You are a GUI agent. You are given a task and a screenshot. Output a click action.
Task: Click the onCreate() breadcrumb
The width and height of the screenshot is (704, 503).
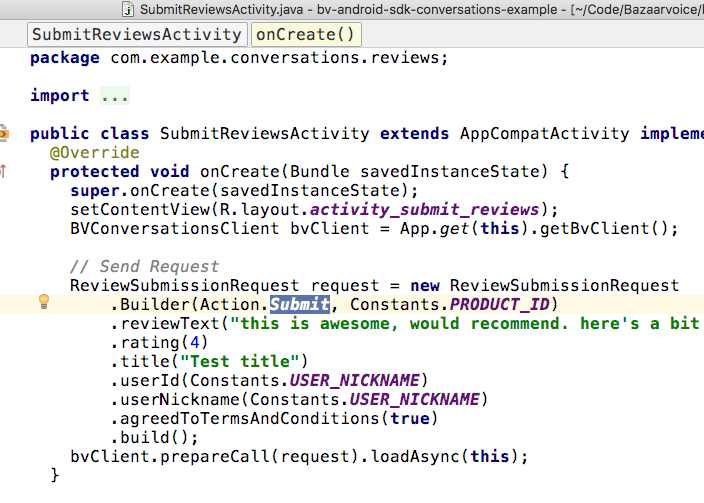click(306, 35)
